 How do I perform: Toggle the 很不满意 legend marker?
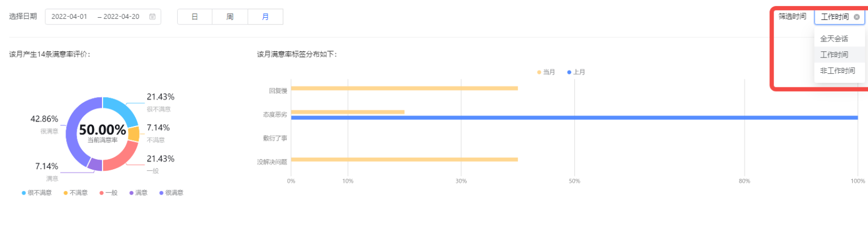[24, 193]
